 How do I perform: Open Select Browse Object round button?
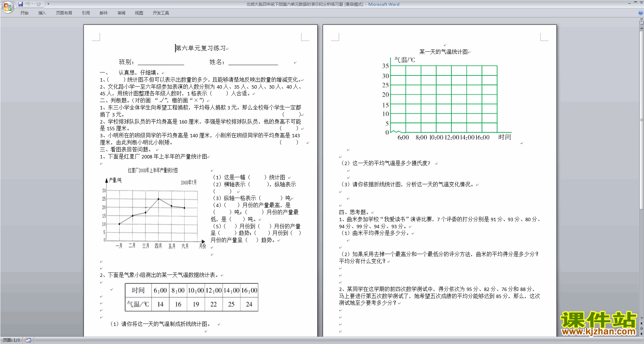pos(642,329)
